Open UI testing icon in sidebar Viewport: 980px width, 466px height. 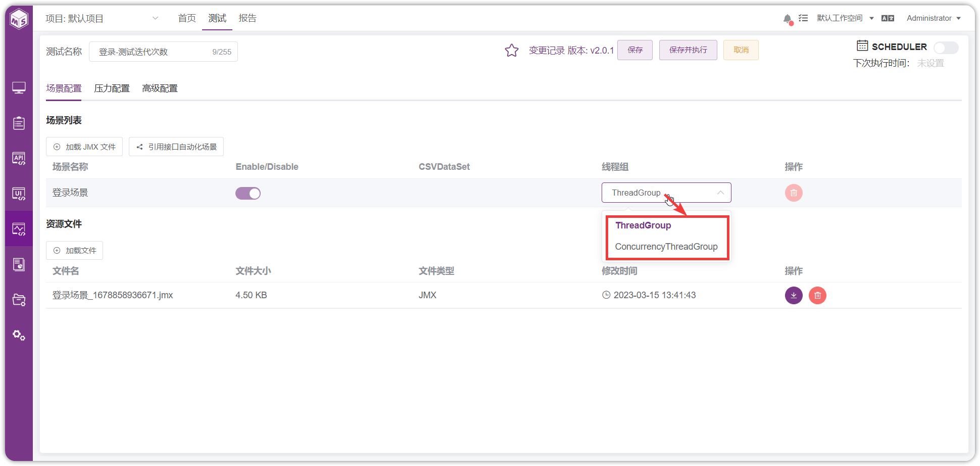pyautogui.click(x=19, y=194)
